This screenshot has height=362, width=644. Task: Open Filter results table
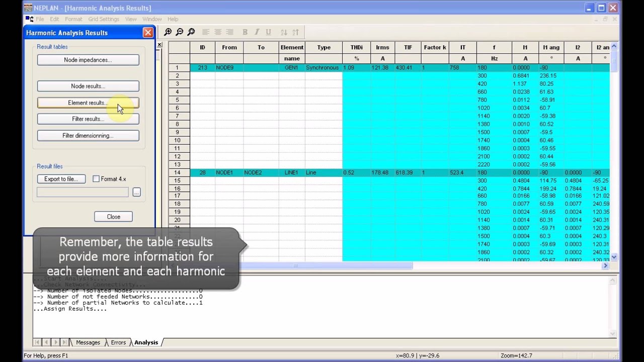(x=88, y=119)
